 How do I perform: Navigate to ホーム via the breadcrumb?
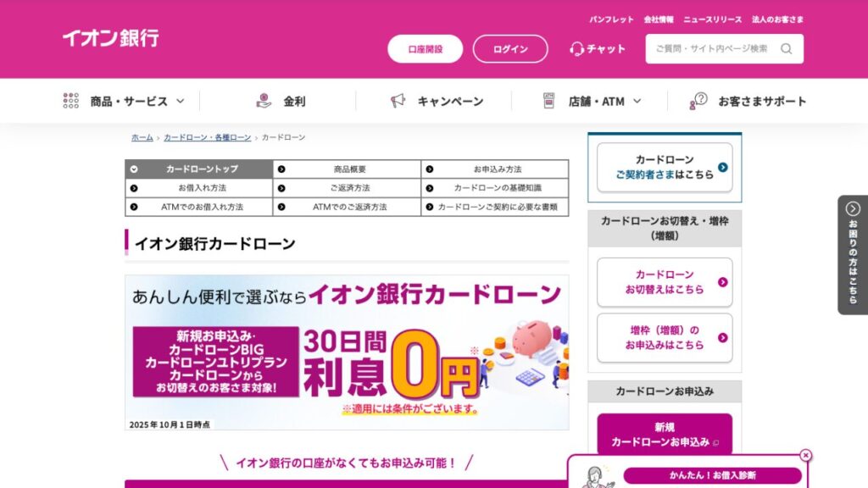[x=141, y=136]
